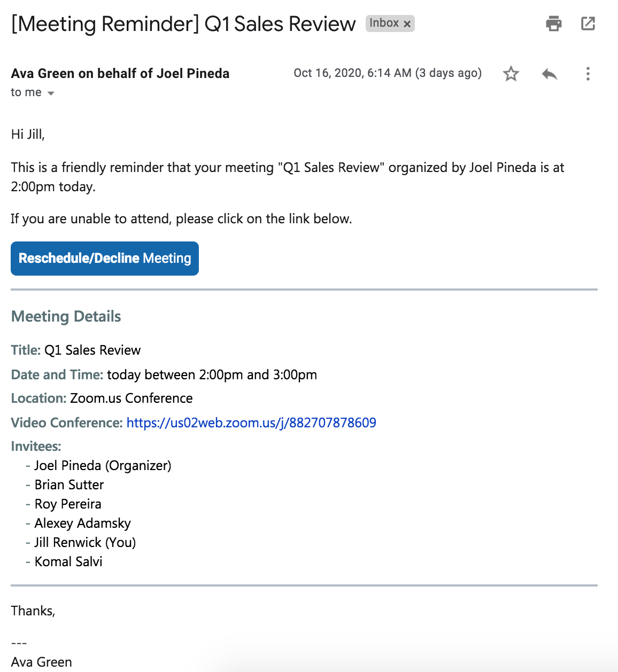Open the three-dot more options menu
The image size is (618, 672).
pyautogui.click(x=588, y=74)
